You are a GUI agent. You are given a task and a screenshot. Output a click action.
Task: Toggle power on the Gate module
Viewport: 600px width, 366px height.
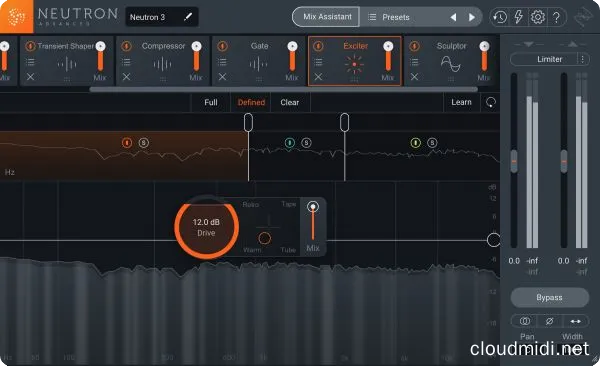point(222,46)
